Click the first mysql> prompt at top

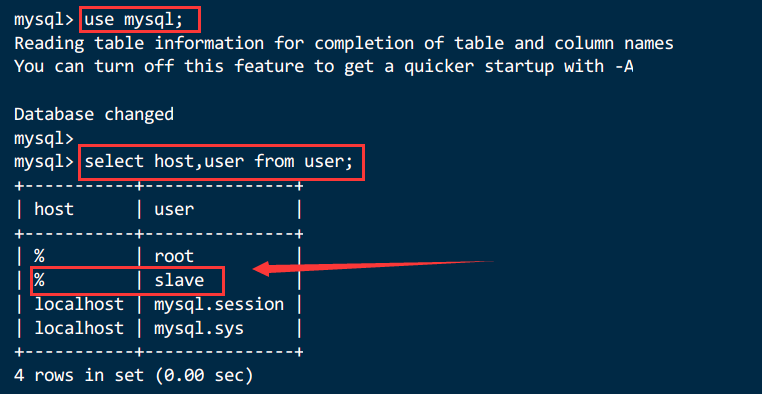tap(44, 21)
